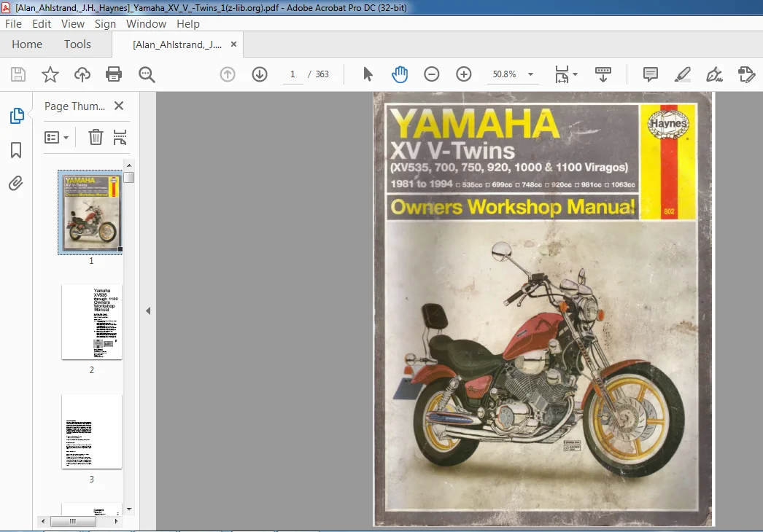Zoom out with minus icon

pyautogui.click(x=432, y=74)
